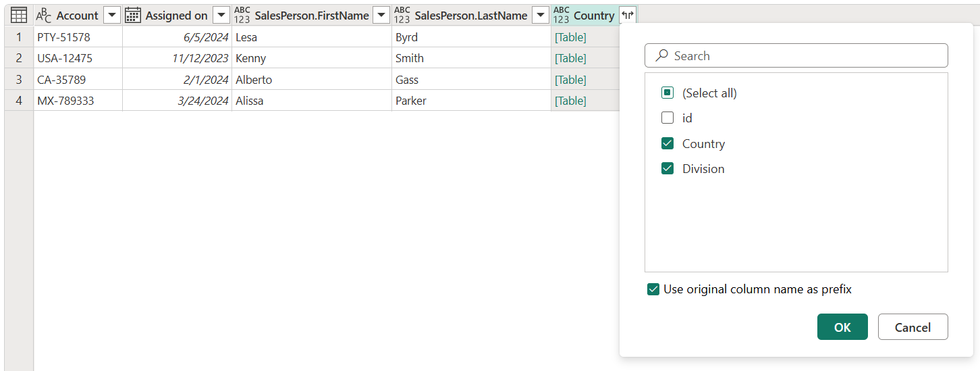
Task: Disable Use original column name as prefix
Action: (x=653, y=289)
